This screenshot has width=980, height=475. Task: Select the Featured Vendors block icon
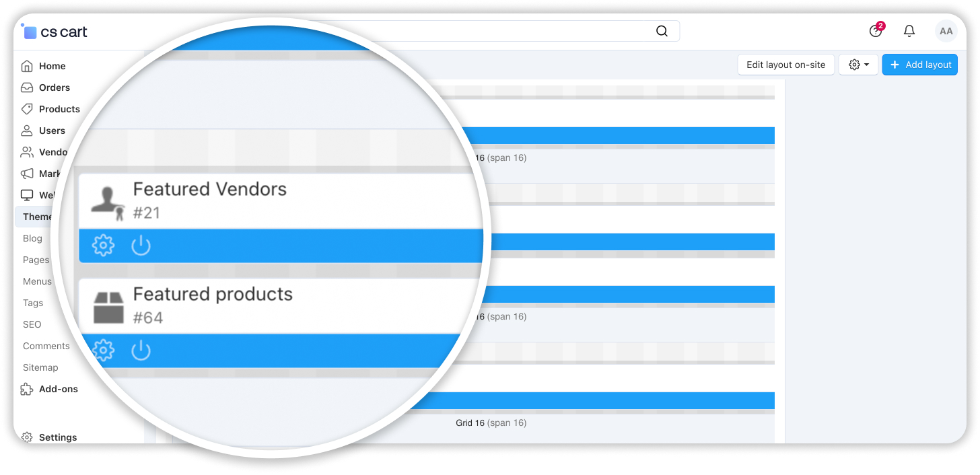point(108,201)
